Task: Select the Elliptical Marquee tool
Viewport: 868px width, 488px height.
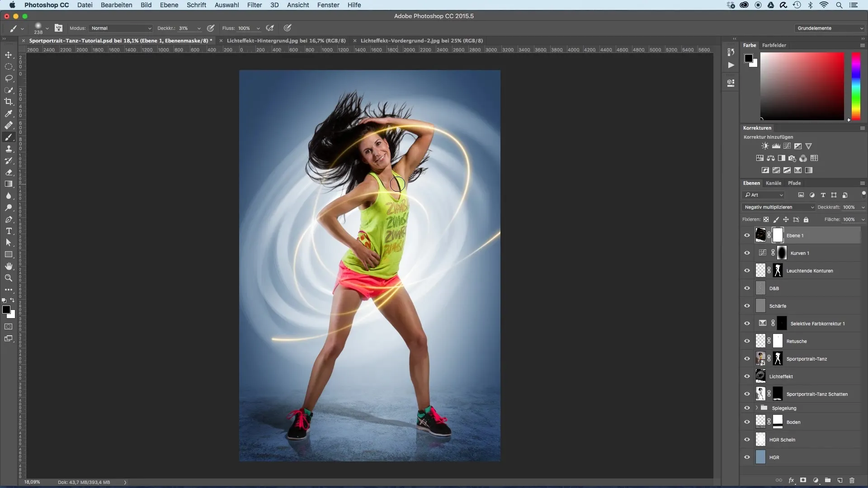Action: point(9,66)
